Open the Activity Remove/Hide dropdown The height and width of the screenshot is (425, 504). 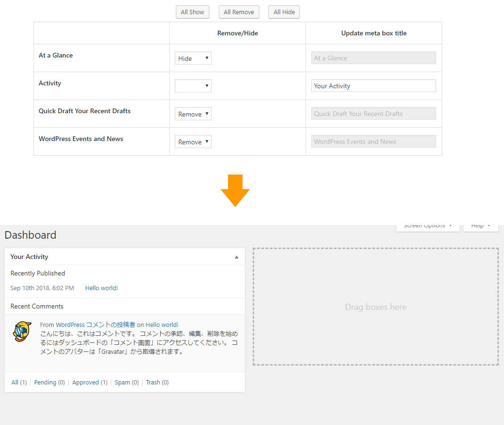[193, 86]
